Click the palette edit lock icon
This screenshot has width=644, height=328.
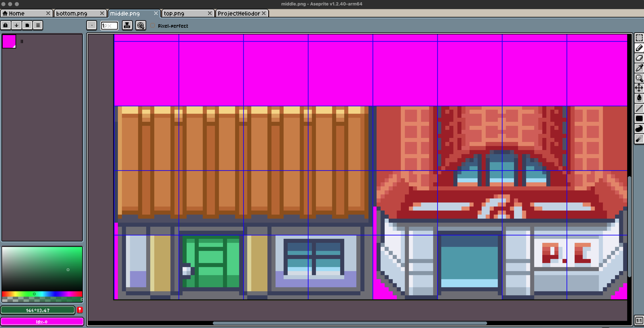point(6,25)
